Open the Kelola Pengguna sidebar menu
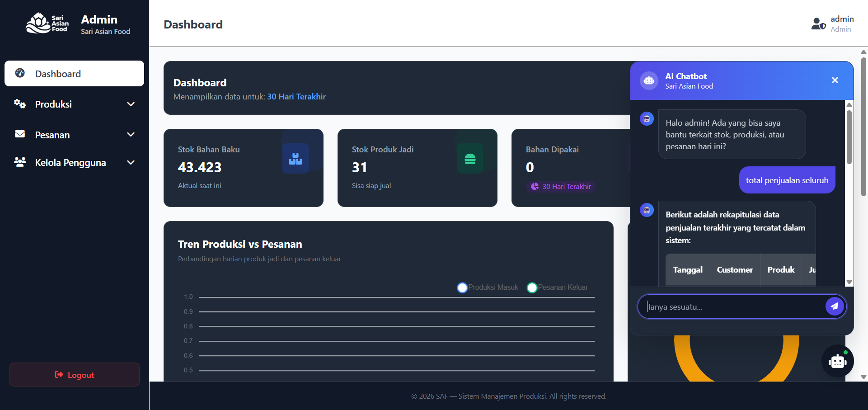Screen dimensions: 868x410 click(74, 162)
